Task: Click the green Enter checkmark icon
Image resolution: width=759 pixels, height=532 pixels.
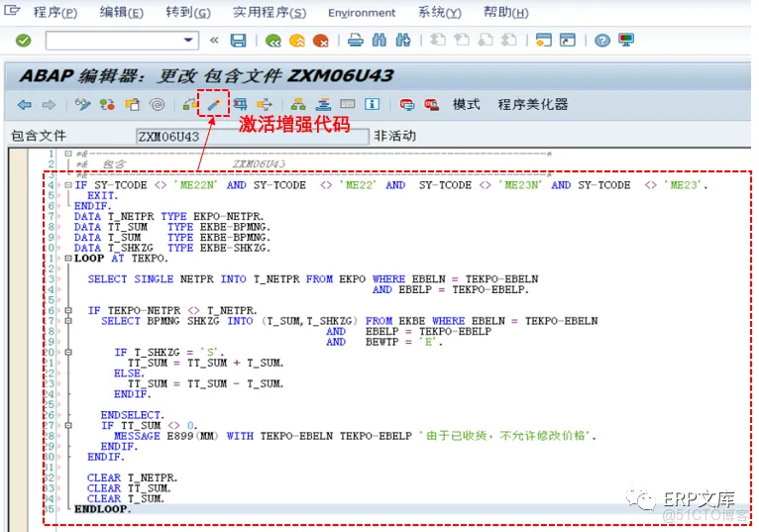Action: [24, 41]
